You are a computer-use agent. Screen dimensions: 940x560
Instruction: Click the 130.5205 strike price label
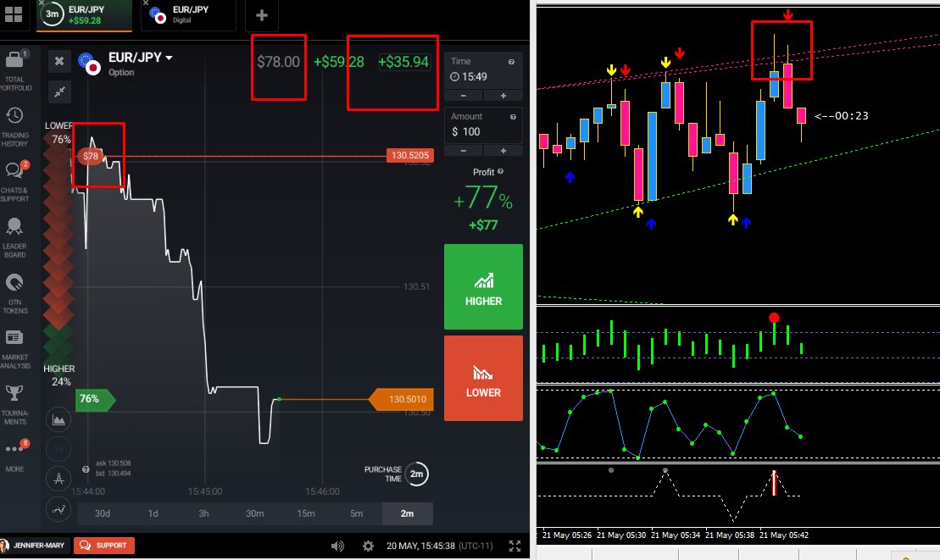(x=410, y=156)
